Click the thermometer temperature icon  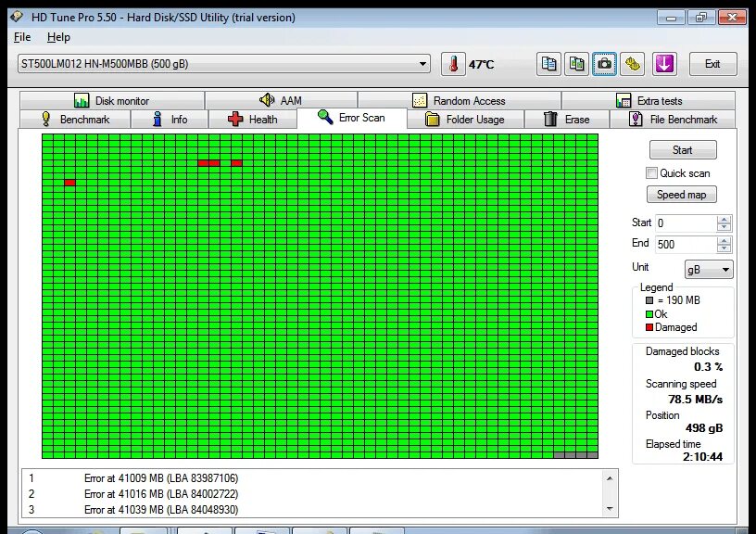(452, 63)
